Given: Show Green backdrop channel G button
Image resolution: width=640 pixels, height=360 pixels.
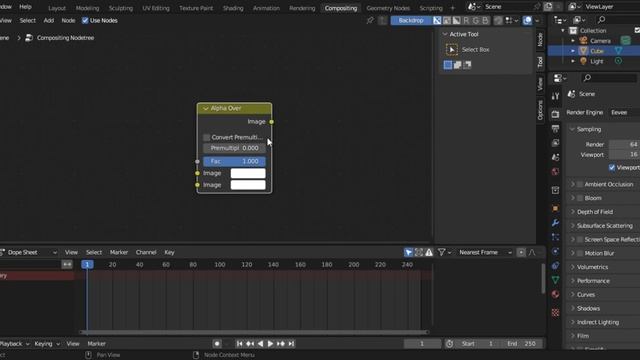Looking at the screenshot, I should tap(476, 20).
